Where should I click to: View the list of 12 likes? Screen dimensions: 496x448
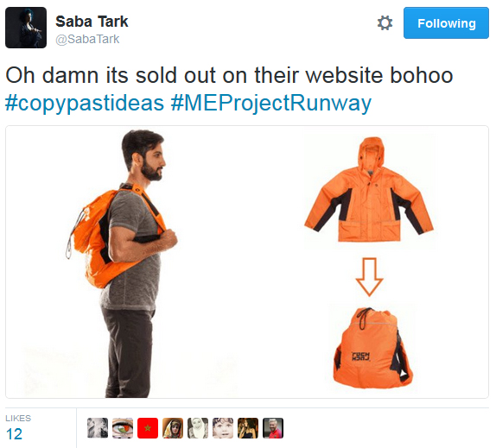[x=14, y=434]
